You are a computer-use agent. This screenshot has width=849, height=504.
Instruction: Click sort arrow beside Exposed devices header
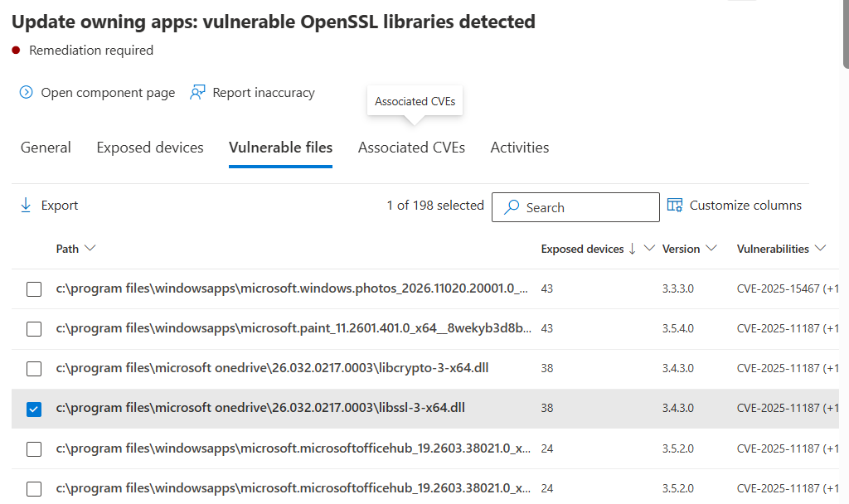[x=632, y=249]
